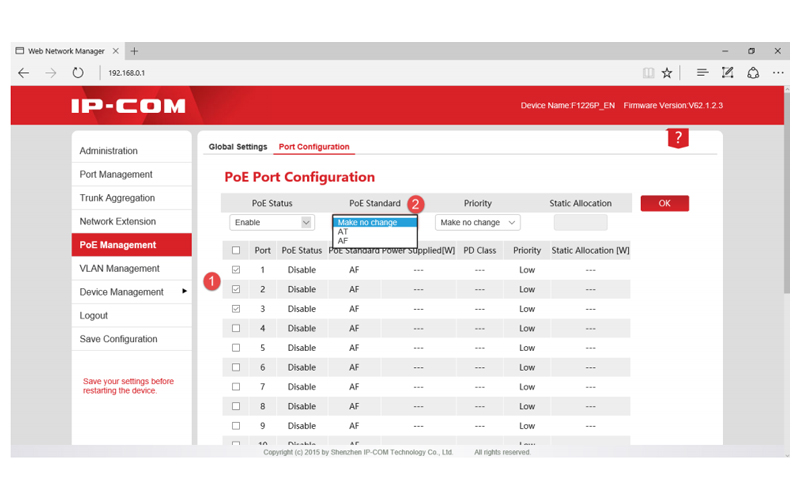Viewport: 800px width, 500px height.
Task: Open VLAN Management in the sidebar
Action: (x=132, y=268)
